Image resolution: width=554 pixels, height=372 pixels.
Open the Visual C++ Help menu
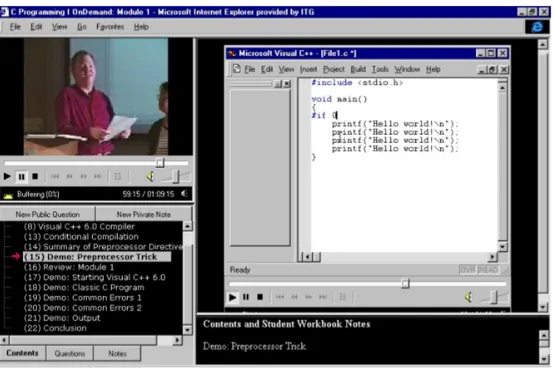pos(433,69)
